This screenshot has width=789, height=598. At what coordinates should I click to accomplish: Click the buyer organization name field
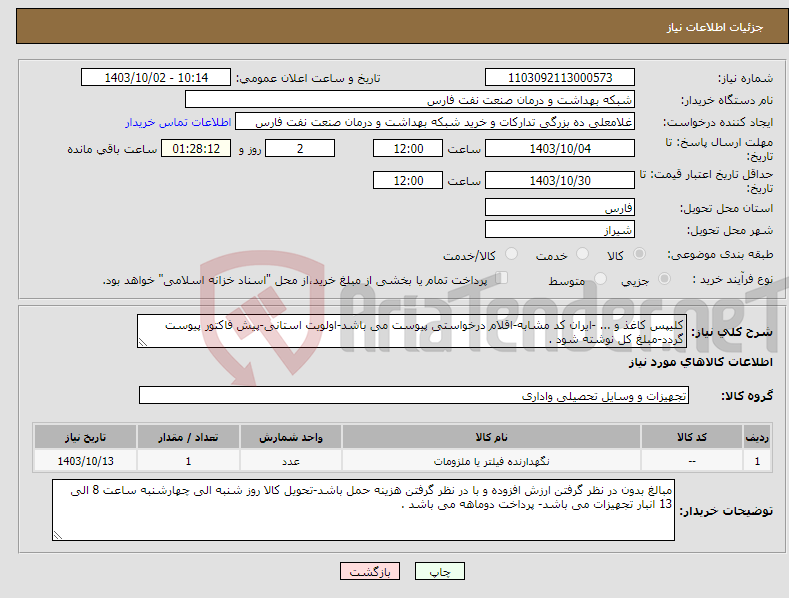[410, 100]
